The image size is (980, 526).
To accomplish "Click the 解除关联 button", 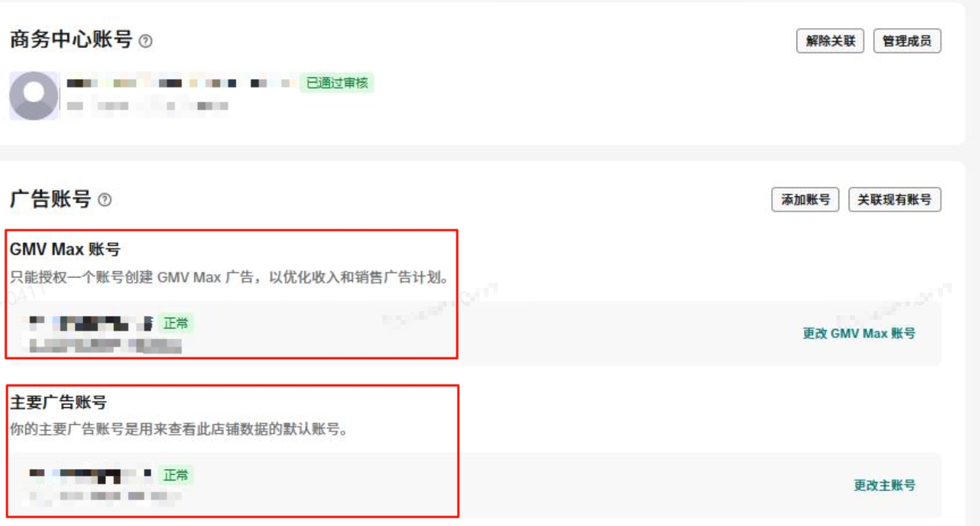I will coord(830,41).
